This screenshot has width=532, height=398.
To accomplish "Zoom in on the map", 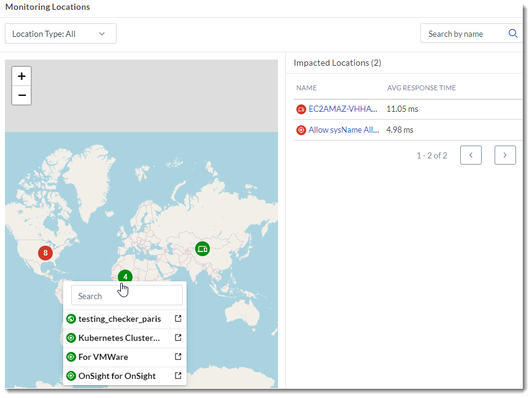I will (x=21, y=76).
